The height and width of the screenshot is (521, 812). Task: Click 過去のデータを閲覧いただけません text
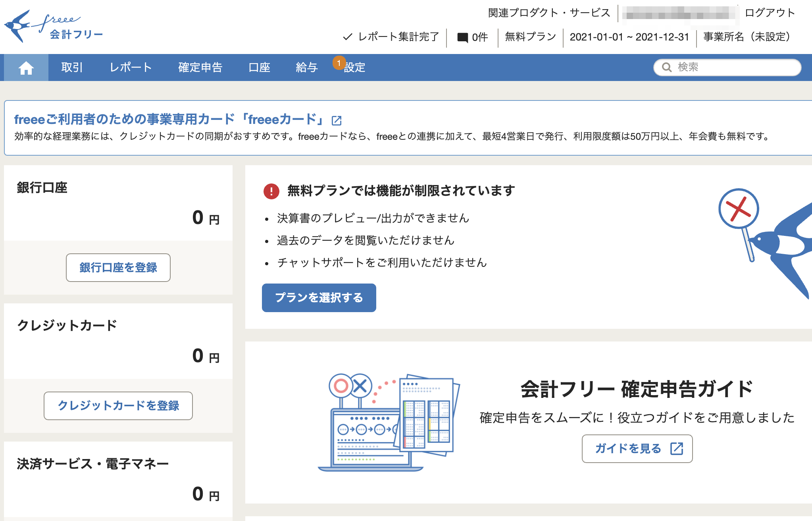click(366, 240)
